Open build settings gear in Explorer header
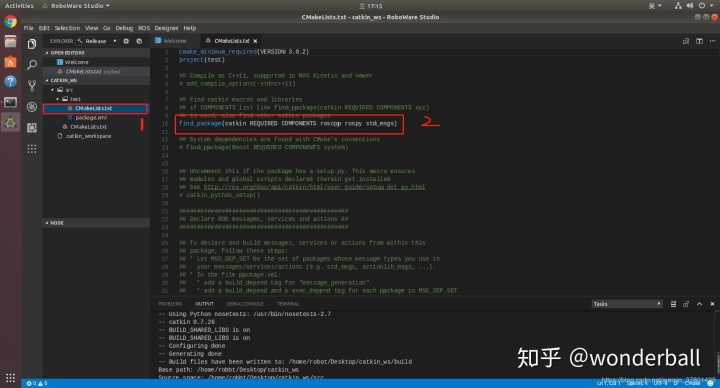720x388 pixels. pyautogui.click(x=126, y=41)
